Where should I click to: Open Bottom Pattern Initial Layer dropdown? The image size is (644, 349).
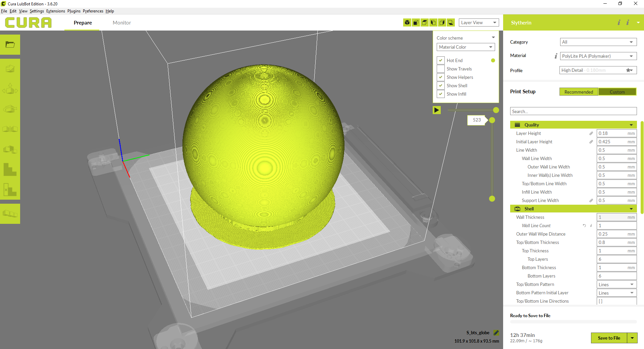coord(616,293)
